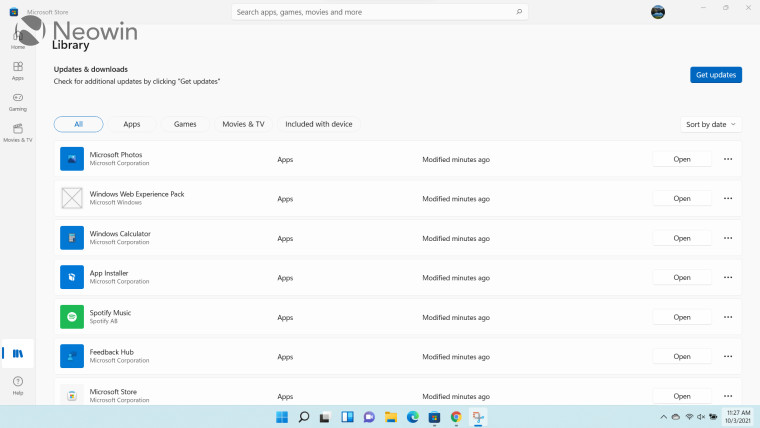Launch File Explorer from taskbar
Image resolution: width=760 pixels, height=428 pixels.
click(391, 417)
